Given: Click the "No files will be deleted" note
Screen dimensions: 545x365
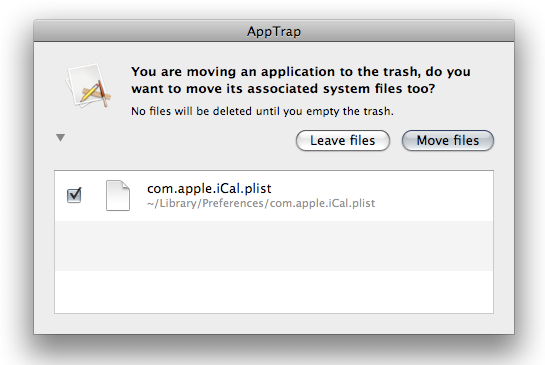Looking at the screenshot, I should [x=262, y=111].
